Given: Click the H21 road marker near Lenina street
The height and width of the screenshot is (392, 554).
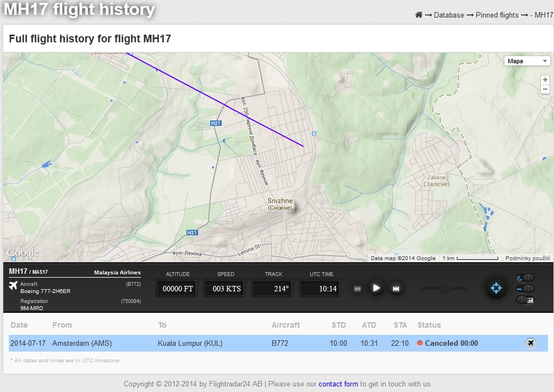Looking at the screenshot, I should (x=192, y=233).
